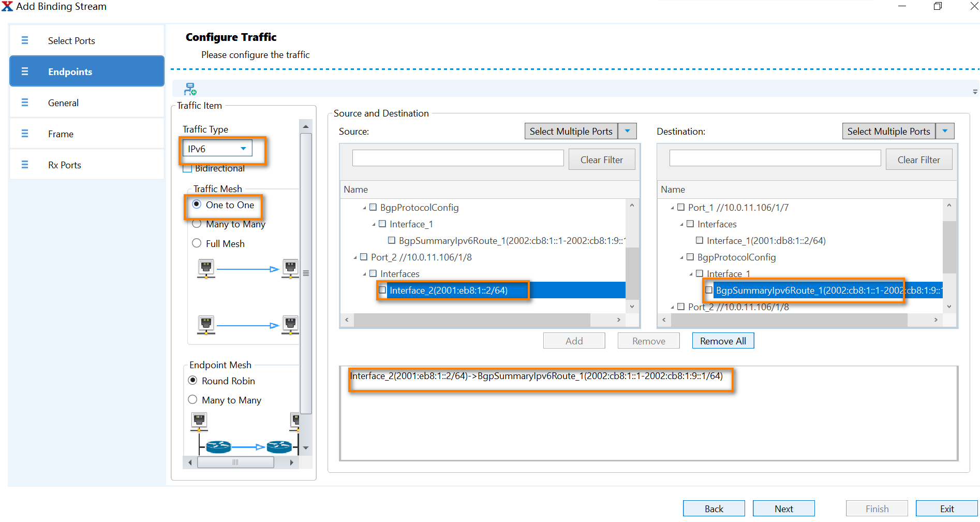980x522 pixels.
Task: Click the Frame step icon
Action: 25,134
